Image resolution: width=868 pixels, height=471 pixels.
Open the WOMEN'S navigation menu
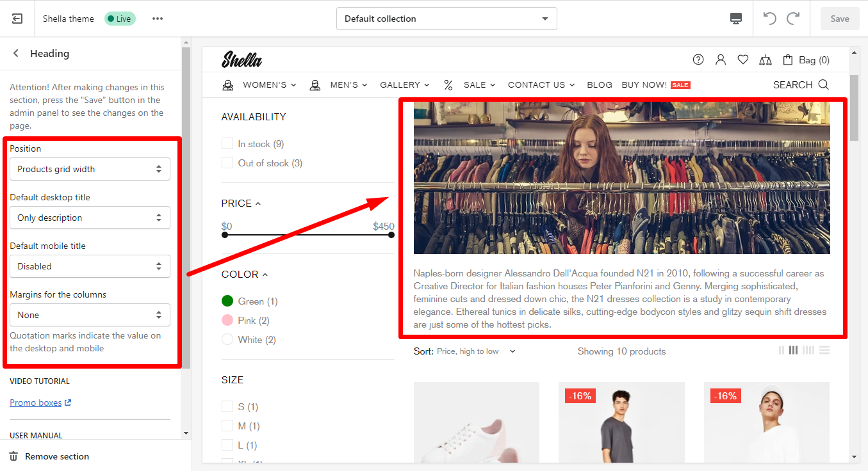coord(269,84)
